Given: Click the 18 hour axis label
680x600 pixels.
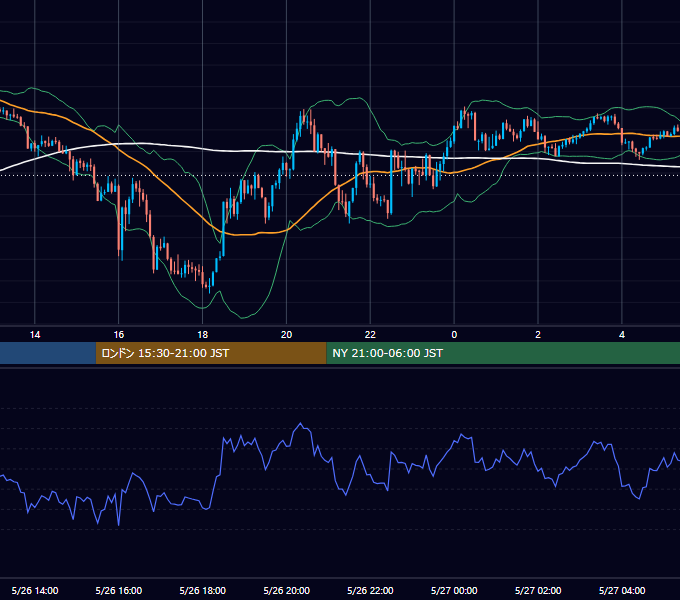Looking at the screenshot, I should 203,335.
